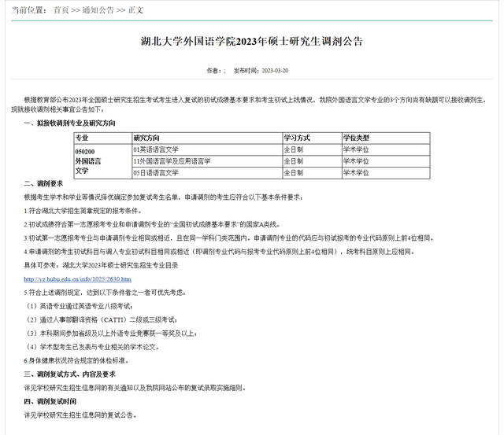
Task: Click the 学位类型 table header
Action: (x=386, y=138)
